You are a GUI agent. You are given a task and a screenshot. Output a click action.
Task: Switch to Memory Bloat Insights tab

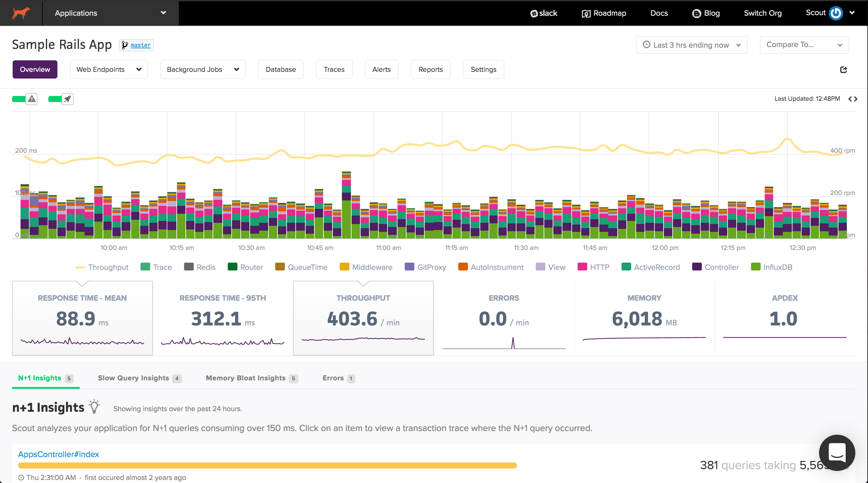(x=252, y=378)
